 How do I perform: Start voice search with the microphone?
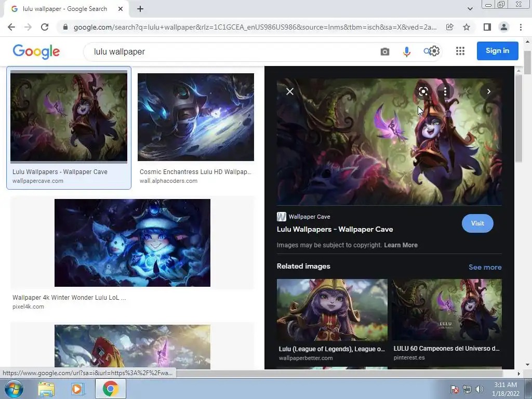point(406,51)
